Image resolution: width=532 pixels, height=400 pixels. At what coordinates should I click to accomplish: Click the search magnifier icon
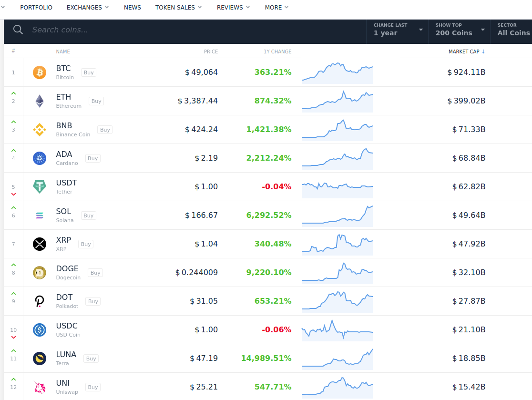pyautogui.click(x=18, y=30)
